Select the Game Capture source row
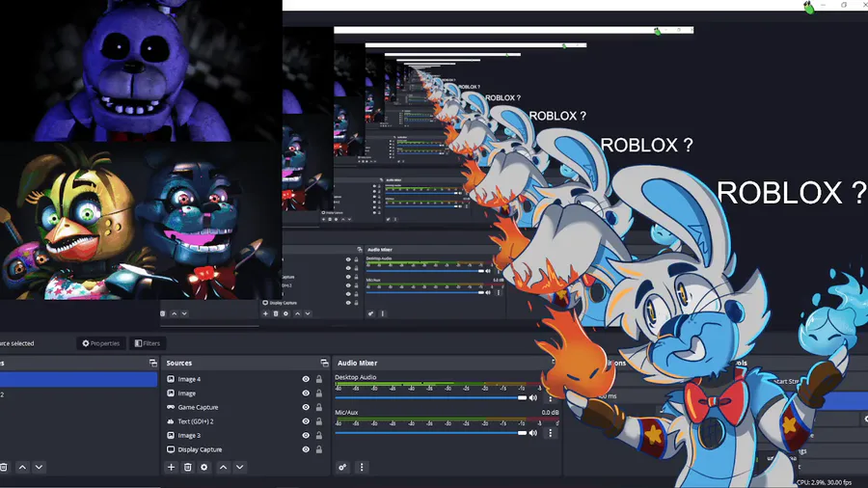Viewport: 868px width, 488px height. (x=246, y=407)
